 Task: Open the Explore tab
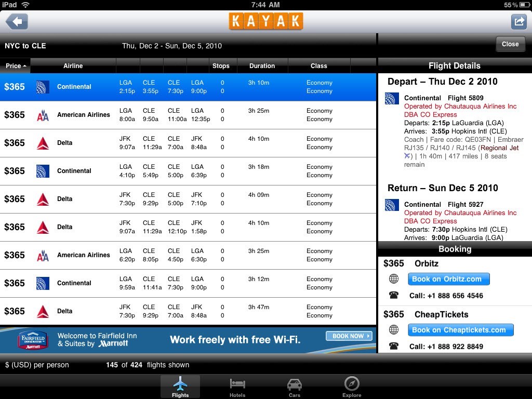click(x=352, y=387)
